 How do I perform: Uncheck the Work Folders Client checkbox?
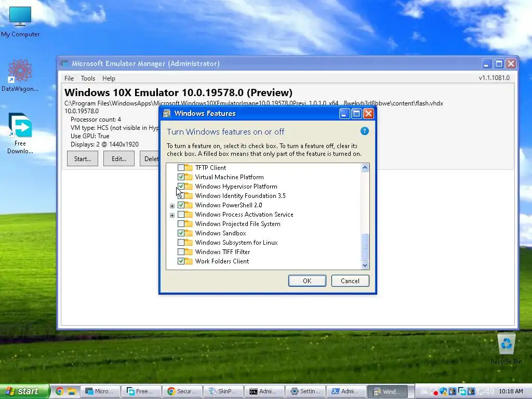[181, 261]
